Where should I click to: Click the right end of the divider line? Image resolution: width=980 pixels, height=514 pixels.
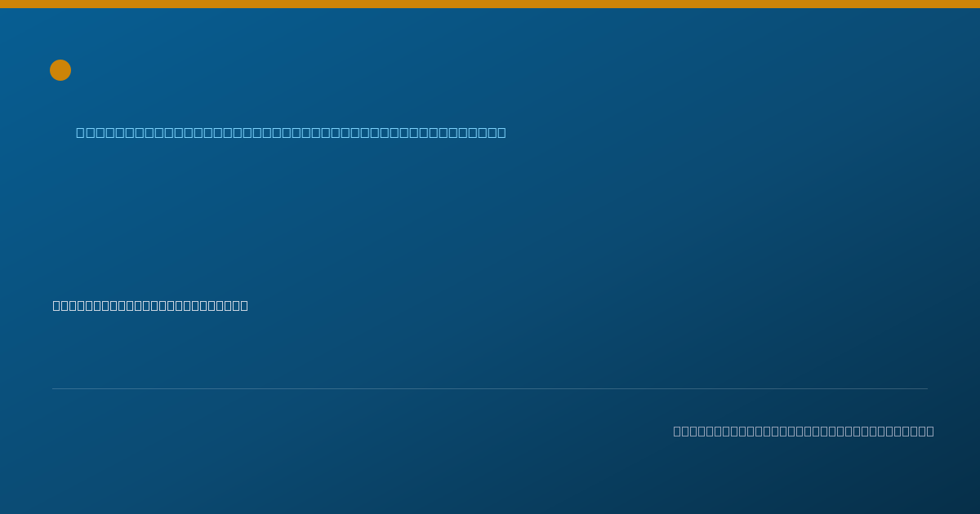[x=926, y=388]
